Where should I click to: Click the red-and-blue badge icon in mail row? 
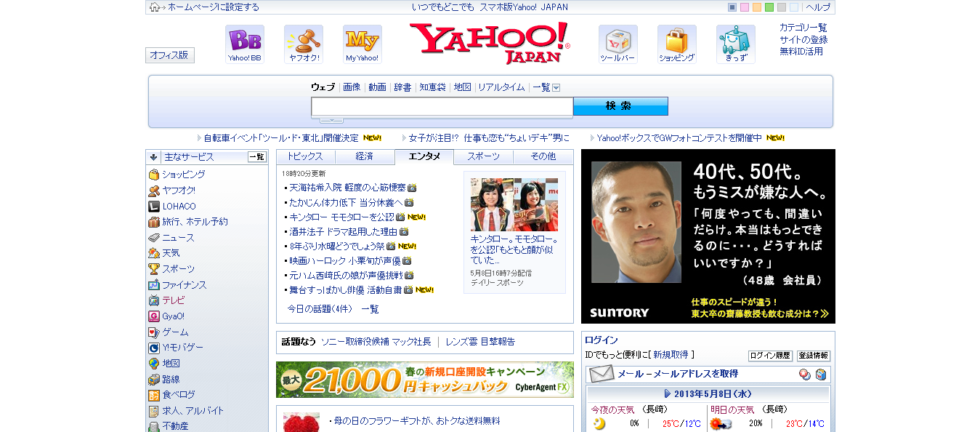(x=805, y=375)
